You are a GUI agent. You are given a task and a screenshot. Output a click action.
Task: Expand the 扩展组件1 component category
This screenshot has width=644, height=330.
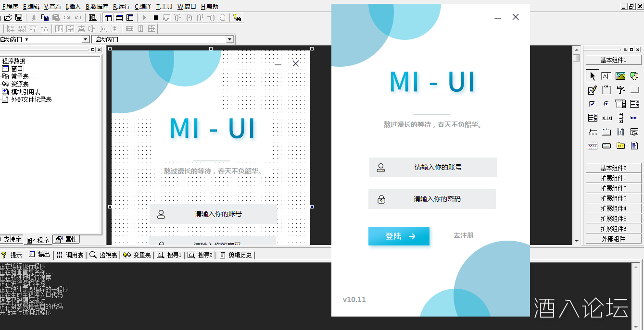[x=614, y=178]
